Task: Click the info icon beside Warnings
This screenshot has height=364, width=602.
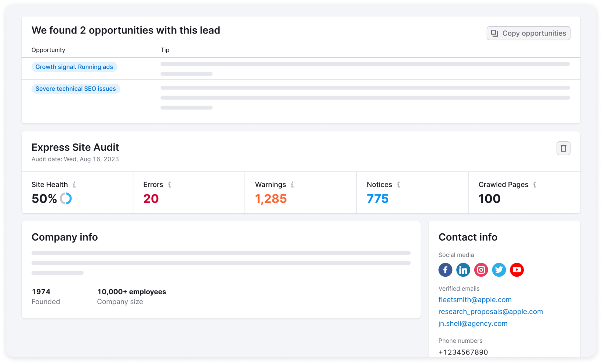Action: coord(292,185)
